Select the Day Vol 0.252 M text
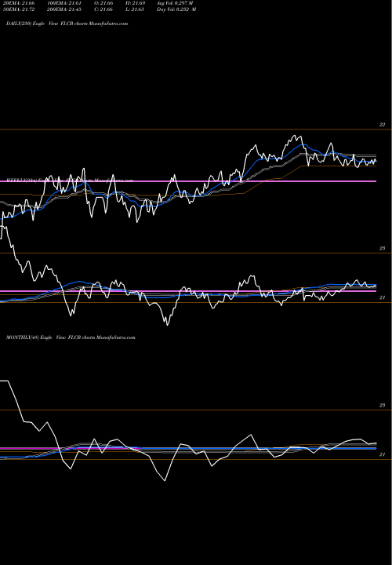Image resolution: width=392 pixels, height=565 pixels. pos(176,9)
